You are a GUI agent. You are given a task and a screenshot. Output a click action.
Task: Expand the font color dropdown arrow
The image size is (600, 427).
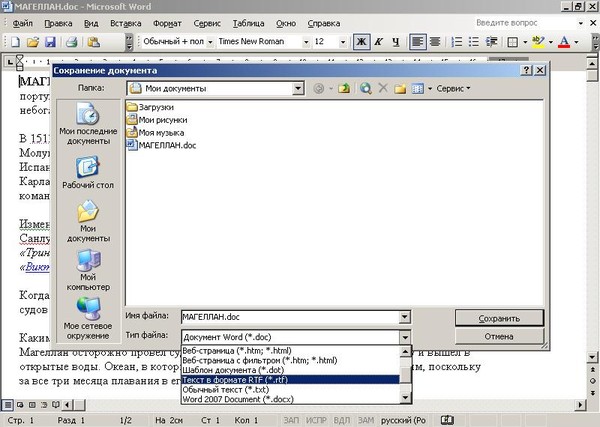[576, 42]
